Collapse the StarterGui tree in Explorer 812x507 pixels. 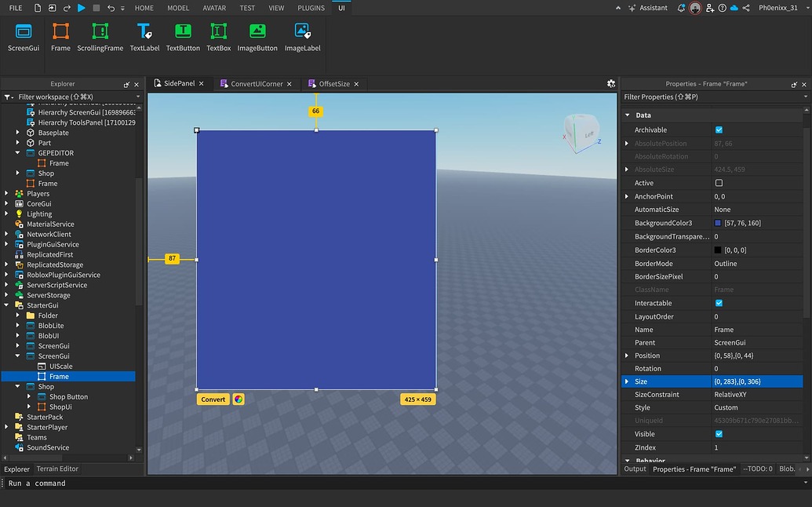point(7,305)
